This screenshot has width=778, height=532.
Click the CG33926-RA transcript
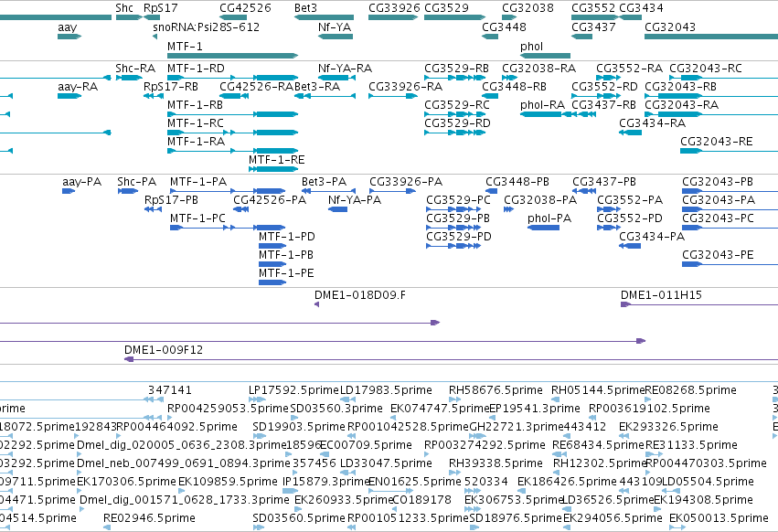tap(393, 96)
